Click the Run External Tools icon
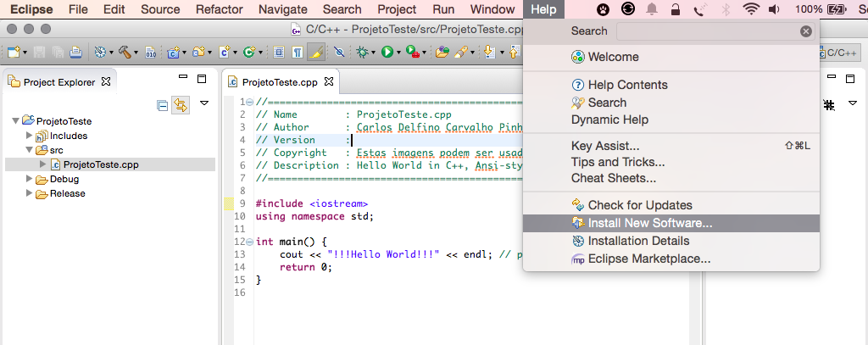The image size is (868, 345). pos(413,52)
